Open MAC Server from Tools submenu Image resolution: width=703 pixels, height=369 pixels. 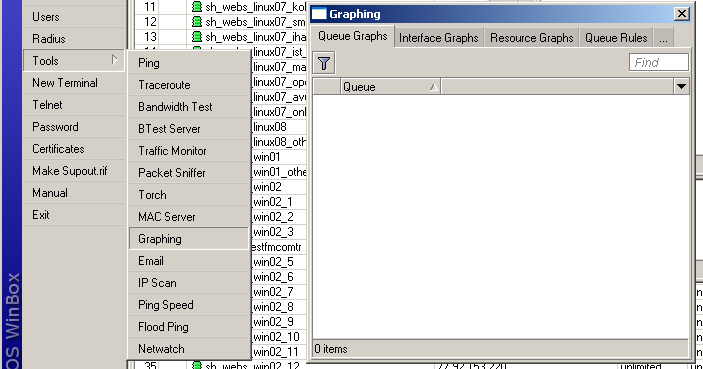189,217
